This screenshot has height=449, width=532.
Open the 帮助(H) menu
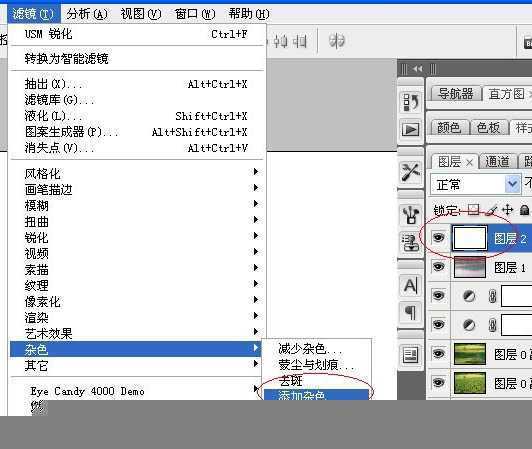coord(249,14)
